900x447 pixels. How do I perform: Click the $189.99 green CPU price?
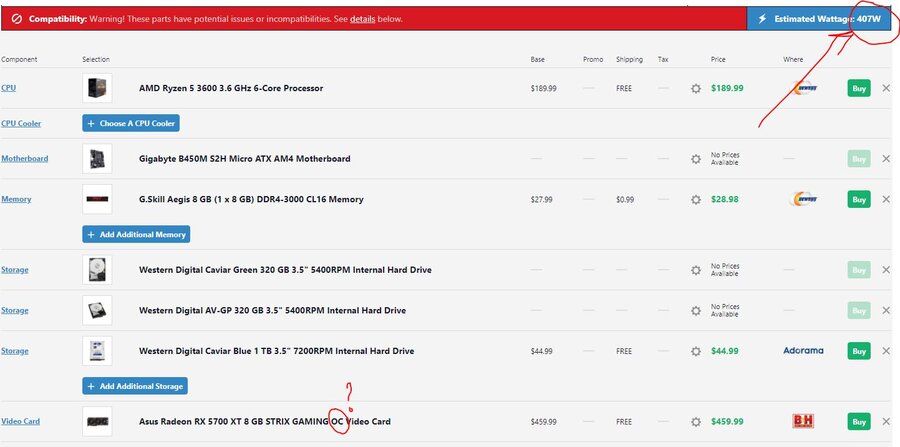727,88
